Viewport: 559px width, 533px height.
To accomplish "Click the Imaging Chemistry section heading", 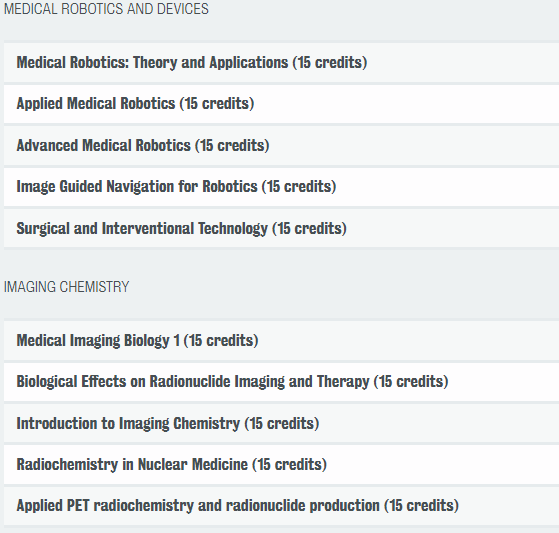I will click(x=67, y=287).
